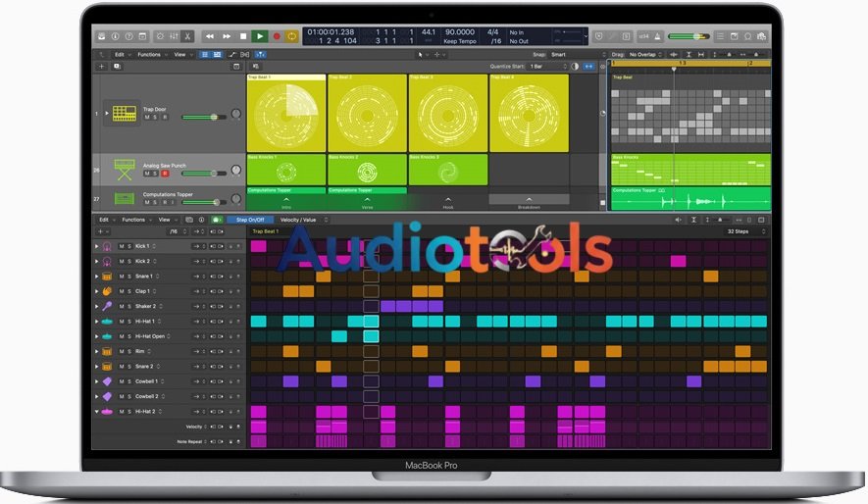Open the Library icon in the control bar
Viewport: 868px width, 504px height.
[x=102, y=36]
